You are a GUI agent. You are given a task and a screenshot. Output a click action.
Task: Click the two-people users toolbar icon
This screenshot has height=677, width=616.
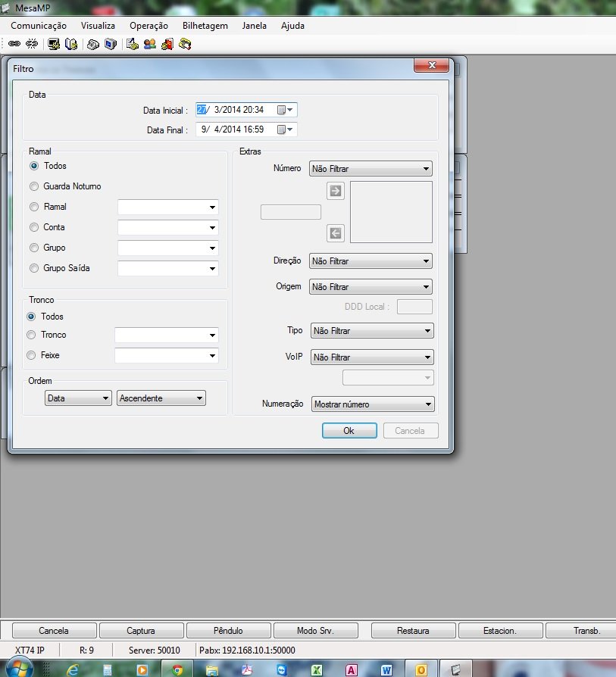150,44
